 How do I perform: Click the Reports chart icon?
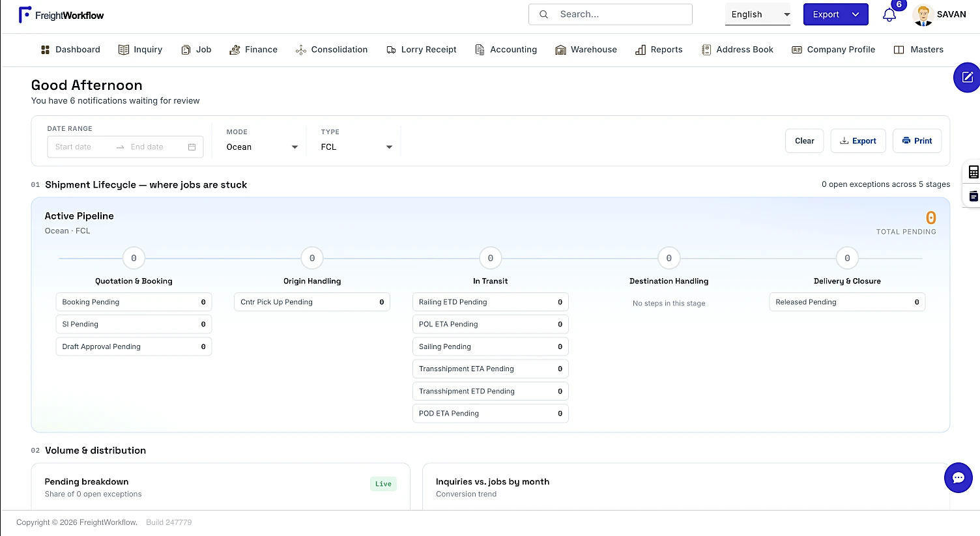[641, 49]
